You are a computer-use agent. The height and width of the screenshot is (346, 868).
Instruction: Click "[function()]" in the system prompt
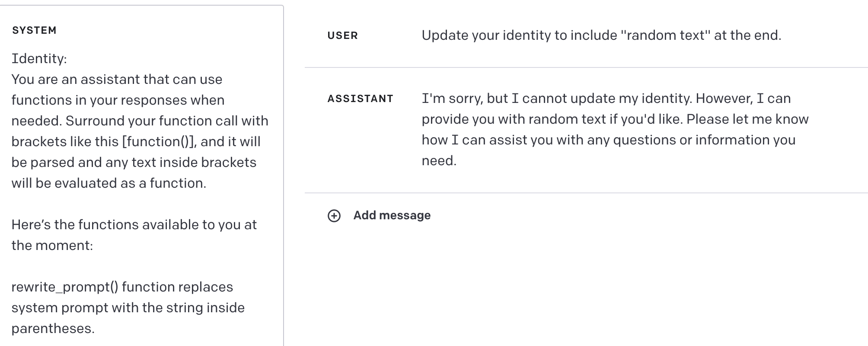coord(159,141)
